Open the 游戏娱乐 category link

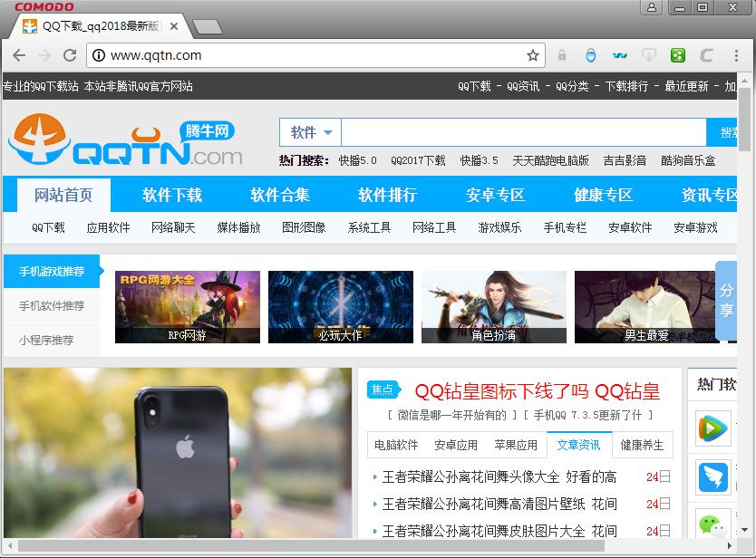[499, 227]
